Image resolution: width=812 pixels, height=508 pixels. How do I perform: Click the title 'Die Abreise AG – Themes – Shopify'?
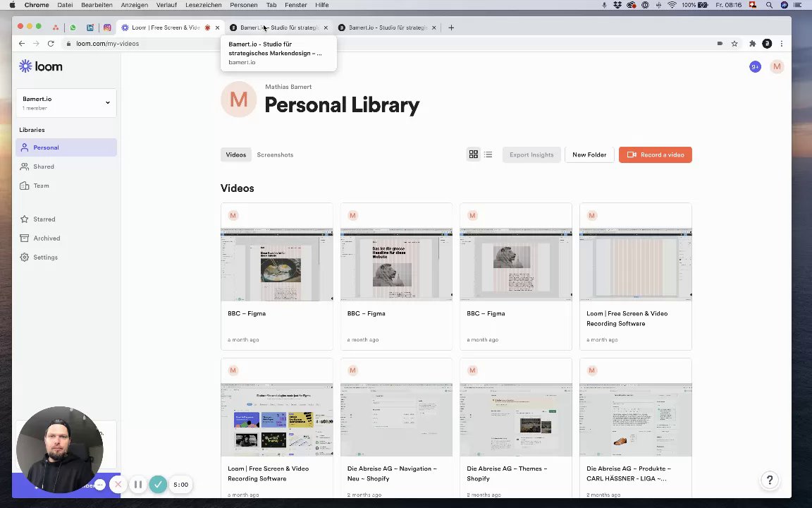[x=507, y=474]
